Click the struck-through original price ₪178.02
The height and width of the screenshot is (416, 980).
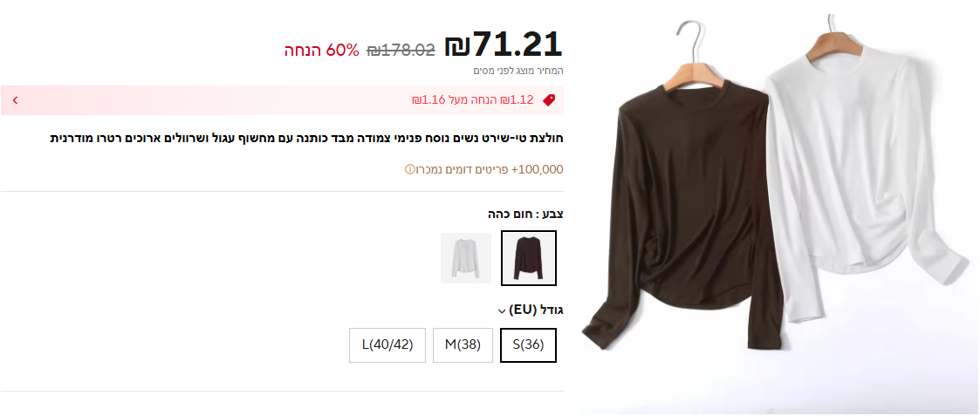point(401,51)
